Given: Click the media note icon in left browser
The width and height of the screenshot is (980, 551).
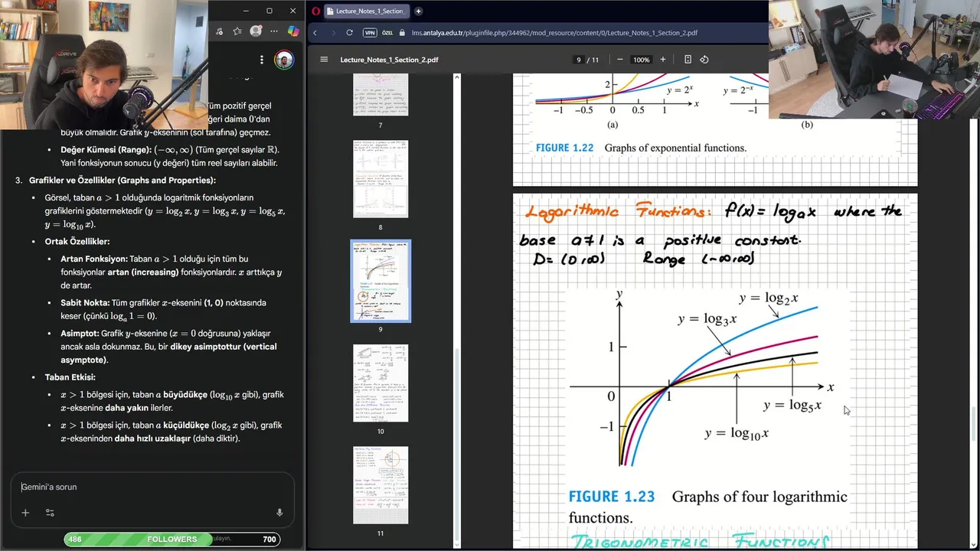Looking at the screenshot, I should pos(220,31).
